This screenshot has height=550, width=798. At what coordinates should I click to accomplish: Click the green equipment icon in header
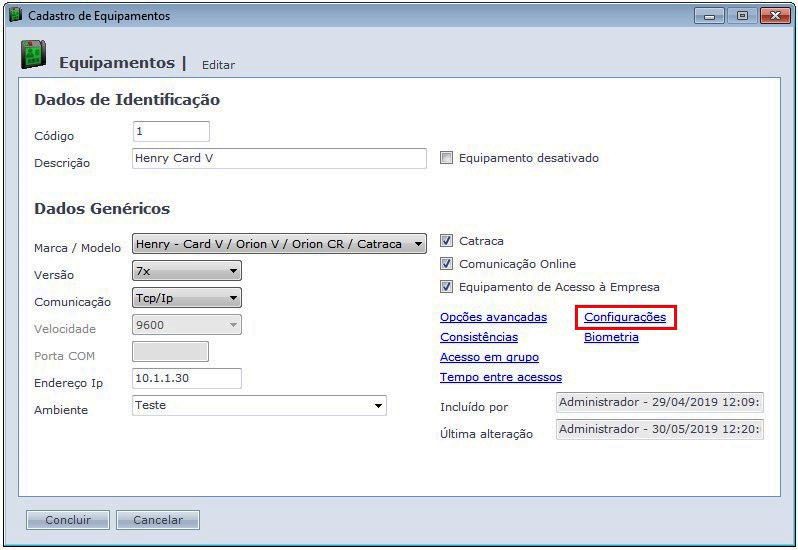[x=33, y=56]
